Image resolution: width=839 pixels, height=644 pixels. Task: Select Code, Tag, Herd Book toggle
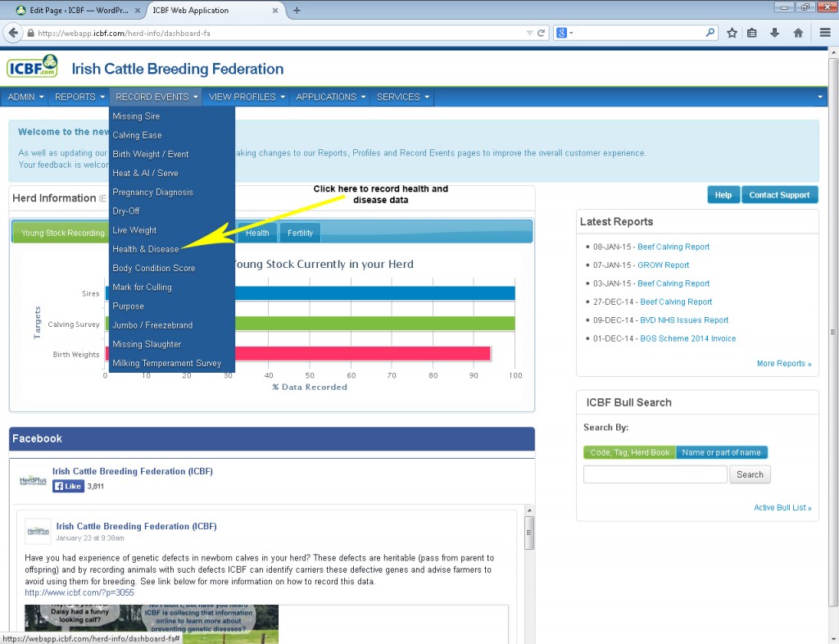tap(629, 452)
